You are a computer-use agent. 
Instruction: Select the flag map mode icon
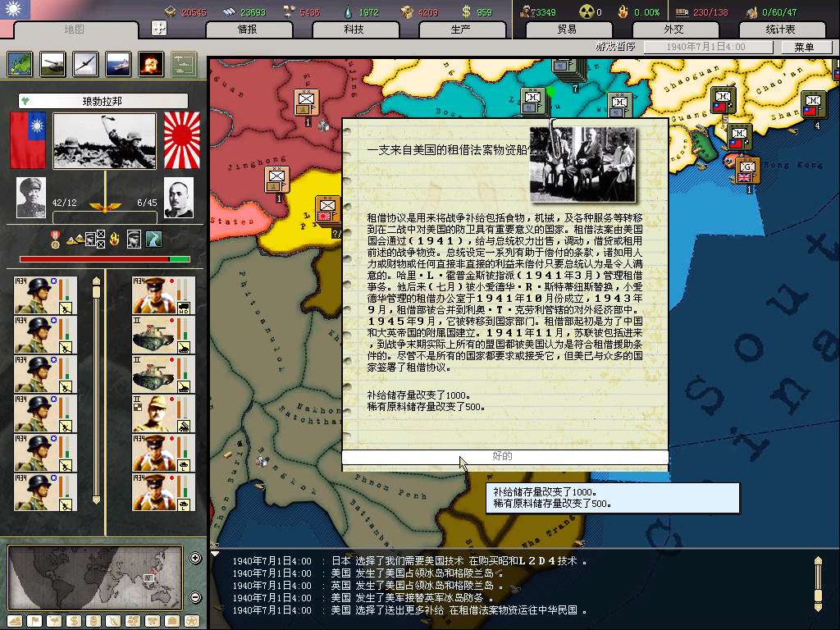tap(34, 622)
